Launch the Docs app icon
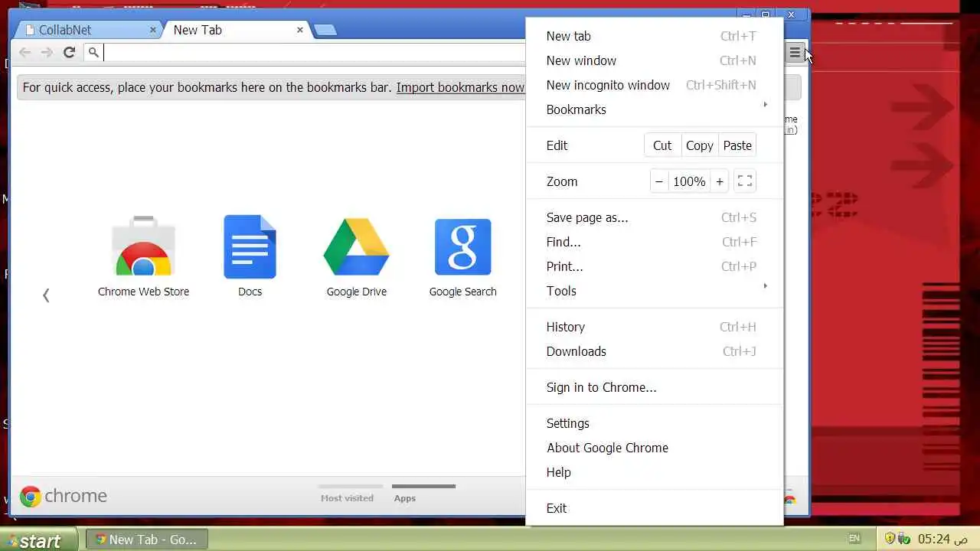 [x=250, y=246]
